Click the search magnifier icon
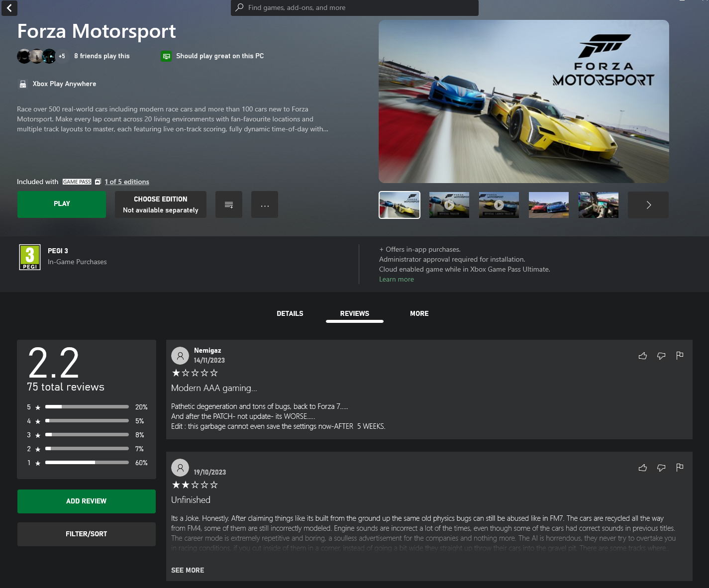Image resolution: width=709 pixels, height=588 pixels. [240, 7]
